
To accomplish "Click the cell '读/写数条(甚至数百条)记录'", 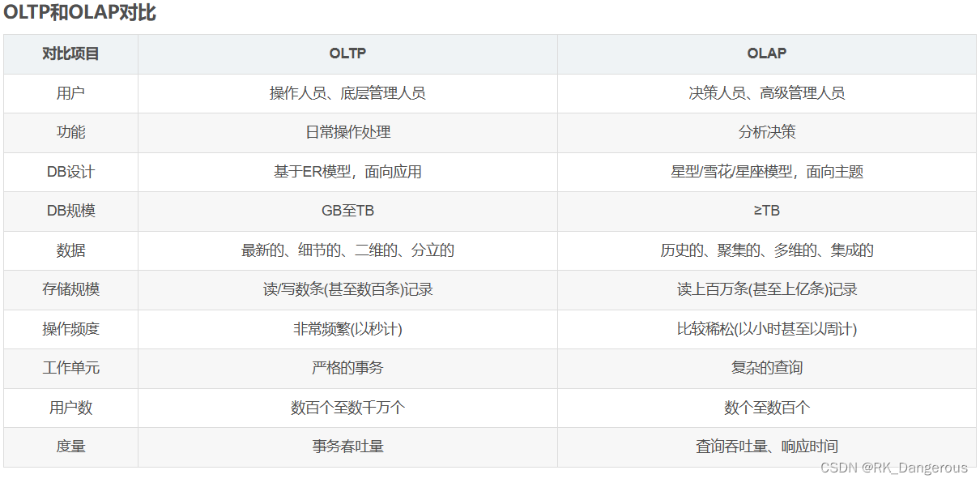I will [x=347, y=289].
